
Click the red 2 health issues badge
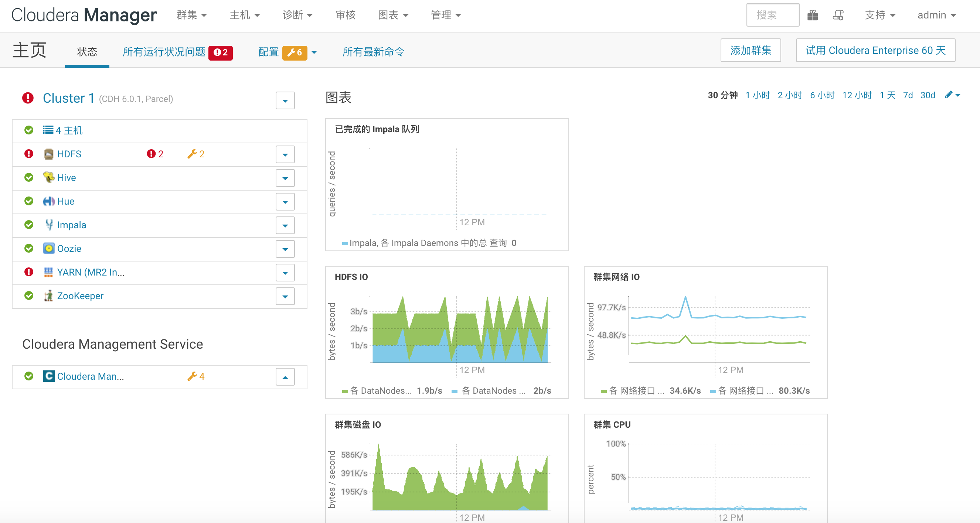[x=221, y=52]
